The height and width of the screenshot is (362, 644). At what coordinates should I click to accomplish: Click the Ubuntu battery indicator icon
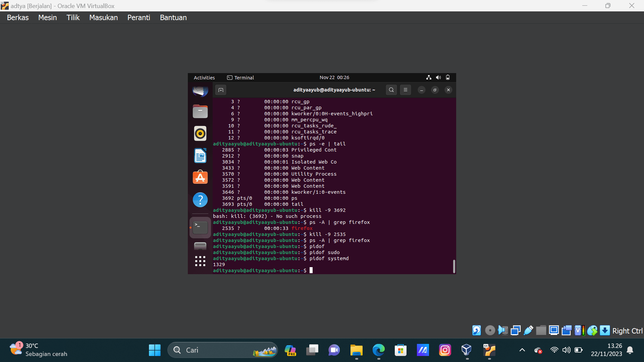[447, 77]
